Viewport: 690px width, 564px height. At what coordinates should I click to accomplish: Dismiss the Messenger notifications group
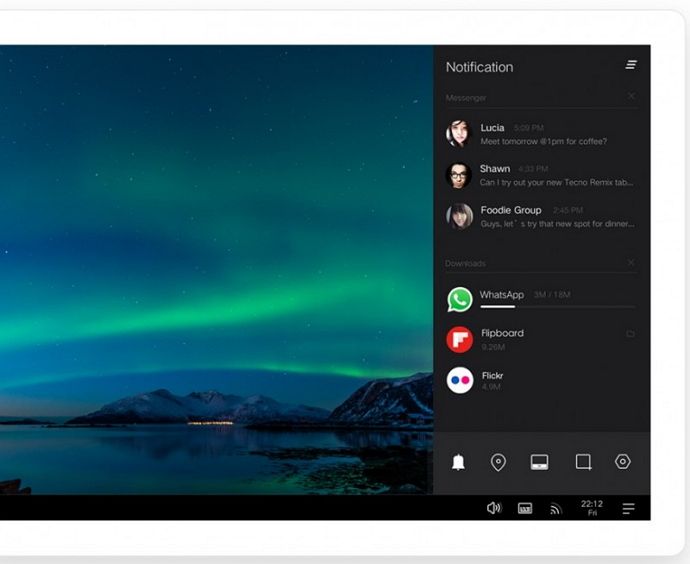pos(631,95)
